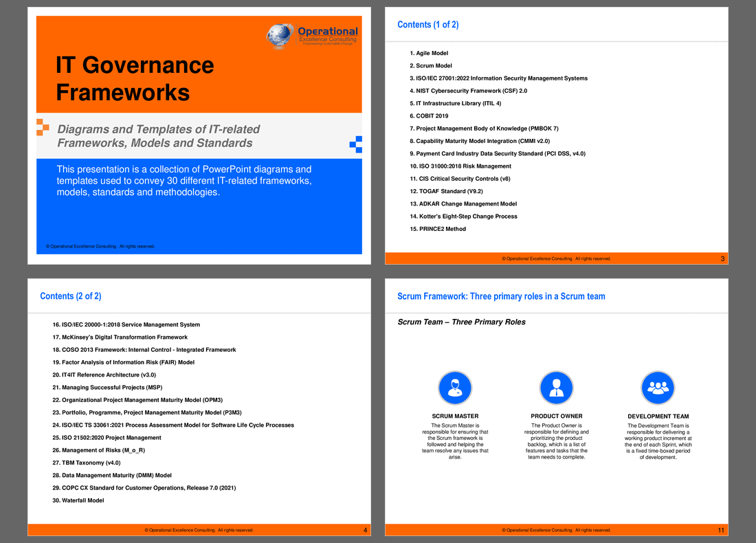Screen dimensions: 756x543
Task: Click 'ISO 31000:2018 Risk Management' entry
Action: tap(460, 166)
